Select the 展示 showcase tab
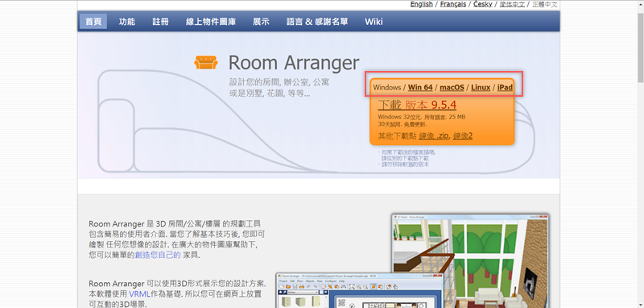The image size is (644, 308). 261,22
